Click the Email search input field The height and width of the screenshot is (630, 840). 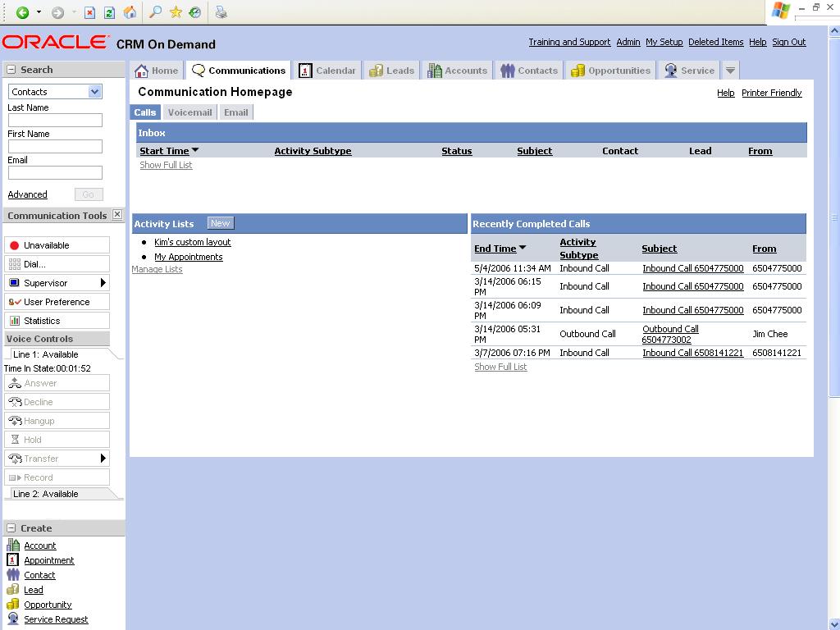tap(55, 172)
